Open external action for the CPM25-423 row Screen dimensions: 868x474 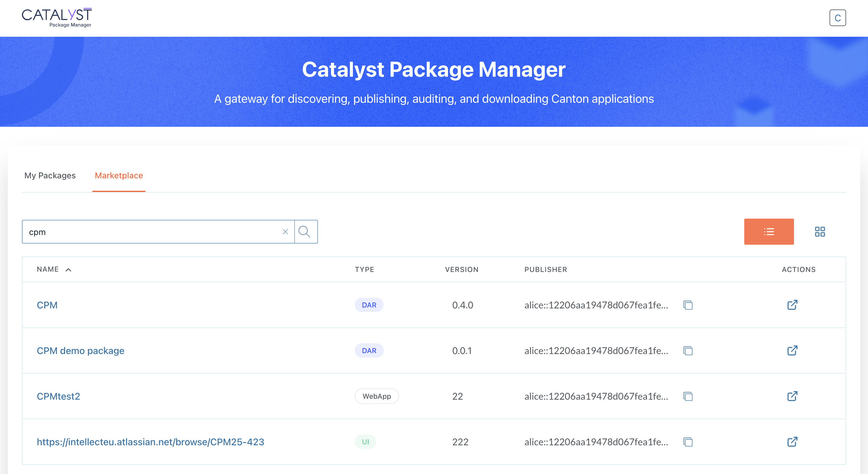pyautogui.click(x=792, y=441)
